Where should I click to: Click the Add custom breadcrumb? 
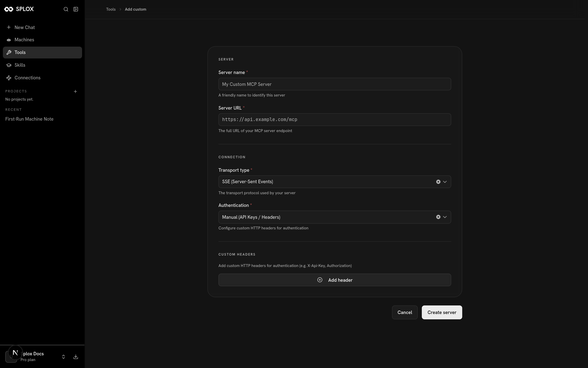tap(136, 9)
